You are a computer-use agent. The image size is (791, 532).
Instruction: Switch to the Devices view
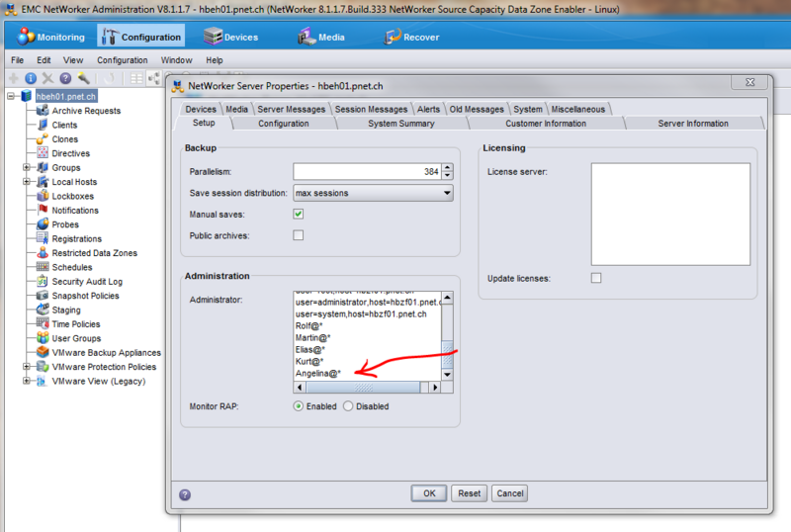point(229,38)
